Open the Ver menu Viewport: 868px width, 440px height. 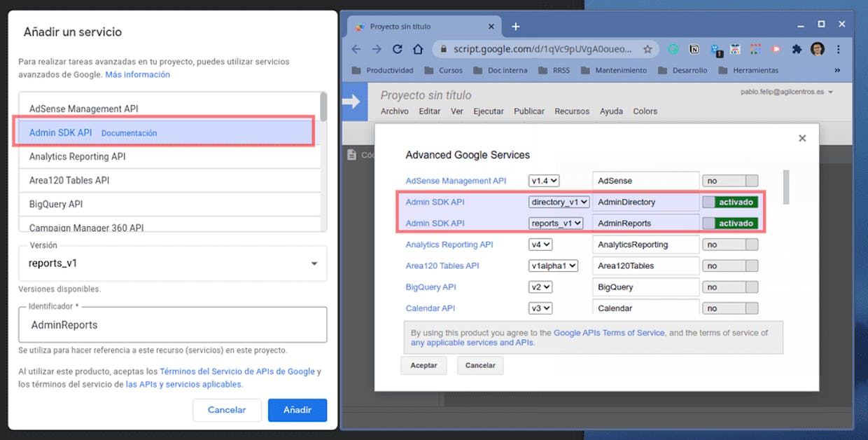(x=457, y=111)
